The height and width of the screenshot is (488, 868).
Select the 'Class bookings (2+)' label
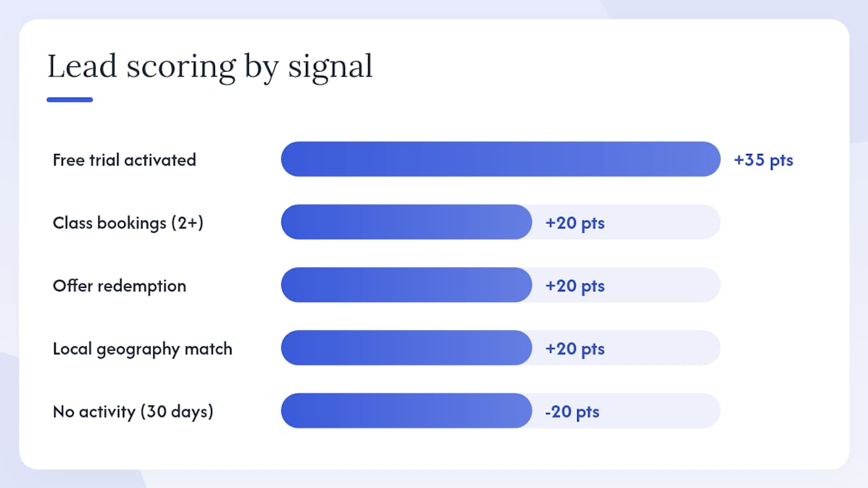pos(128,223)
